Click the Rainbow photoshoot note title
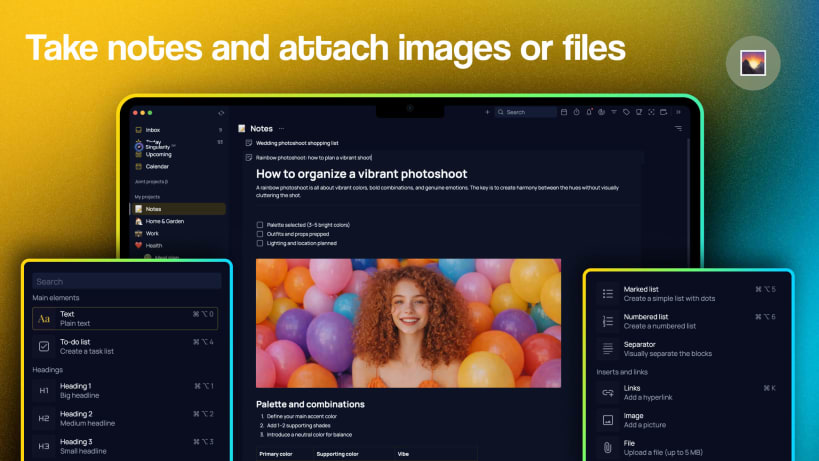 tap(313, 157)
